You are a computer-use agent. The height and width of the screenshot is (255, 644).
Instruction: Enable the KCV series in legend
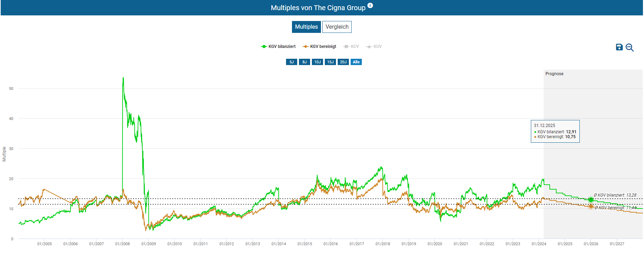click(351, 47)
